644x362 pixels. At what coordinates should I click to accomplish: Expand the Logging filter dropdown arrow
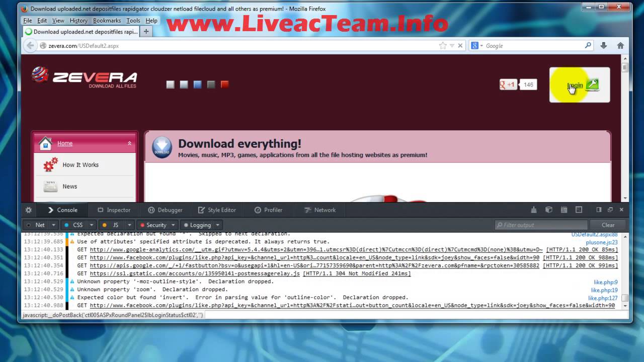click(217, 225)
